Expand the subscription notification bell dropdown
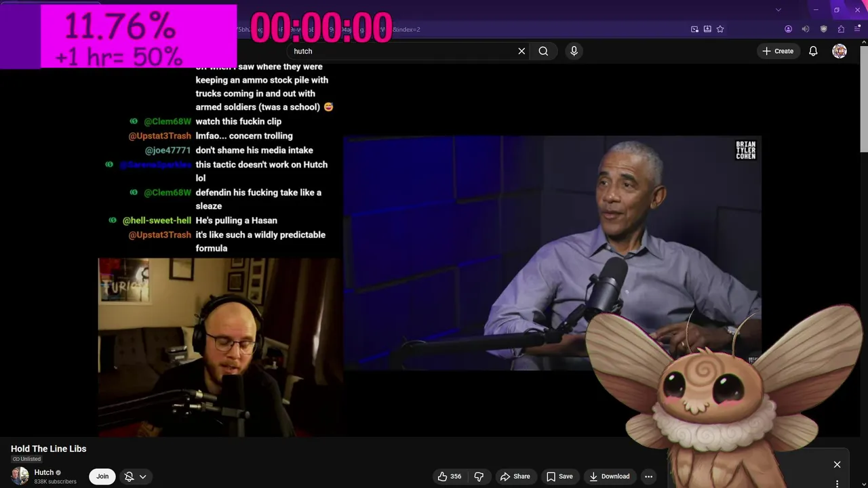 136,476
